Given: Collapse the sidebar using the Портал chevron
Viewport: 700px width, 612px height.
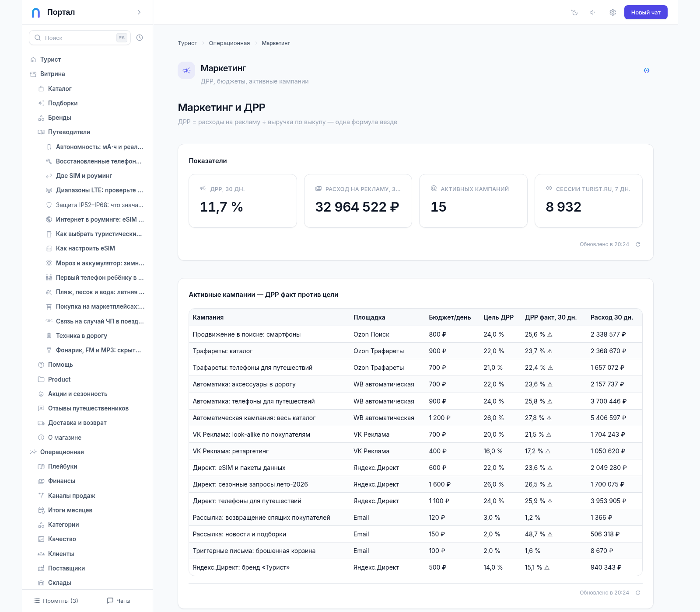Looking at the screenshot, I should pyautogui.click(x=139, y=12).
